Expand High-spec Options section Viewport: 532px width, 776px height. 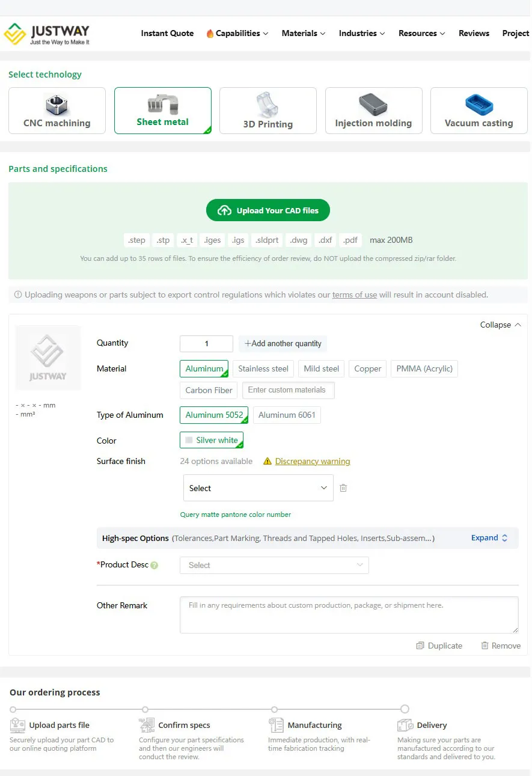pyautogui.click(x=489, y=538)
